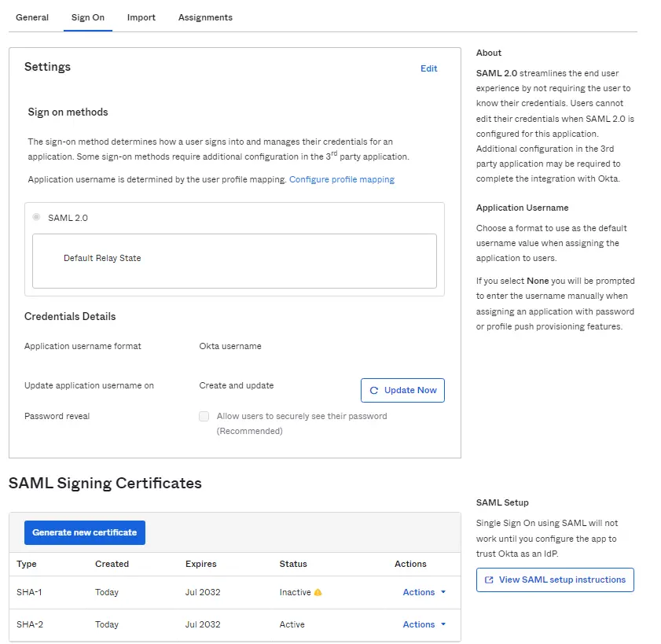Open the Configure profile mapping link
The width and height of the screenshot is (661, 644).
click(342, 179)
